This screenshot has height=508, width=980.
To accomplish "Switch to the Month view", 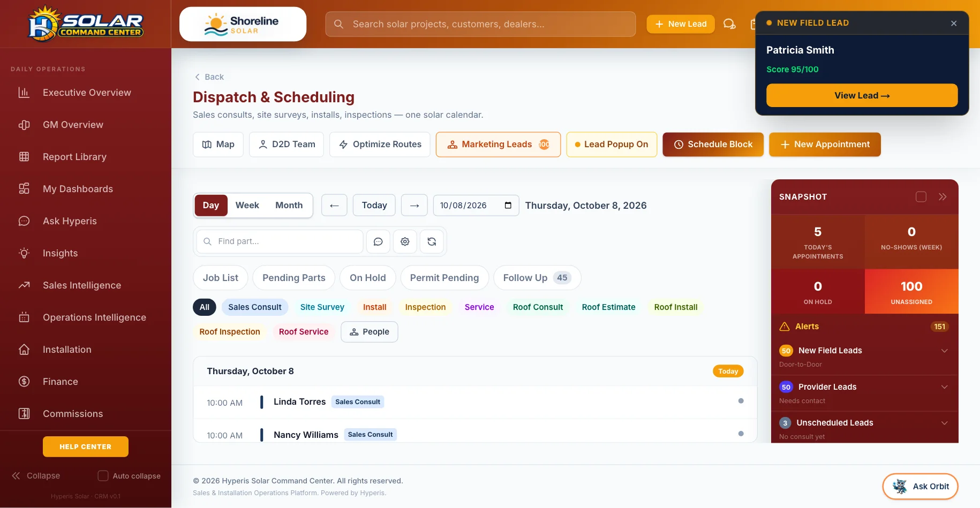I will 289,205.
